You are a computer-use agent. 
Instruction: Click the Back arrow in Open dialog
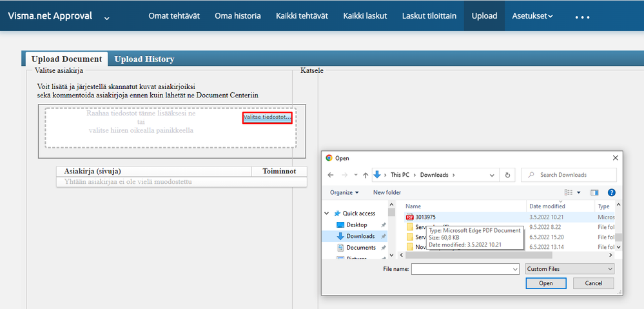(x=331, y=175)
